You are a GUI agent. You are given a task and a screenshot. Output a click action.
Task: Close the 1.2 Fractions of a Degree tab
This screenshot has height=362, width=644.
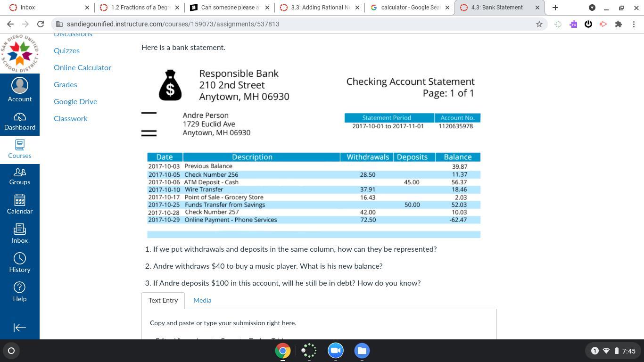177,8
